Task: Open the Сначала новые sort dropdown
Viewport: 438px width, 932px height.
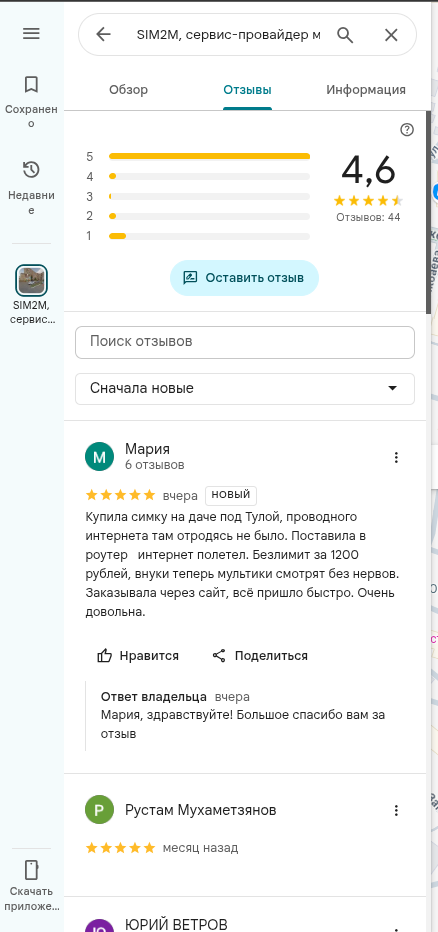Action: tap(245, 389)
